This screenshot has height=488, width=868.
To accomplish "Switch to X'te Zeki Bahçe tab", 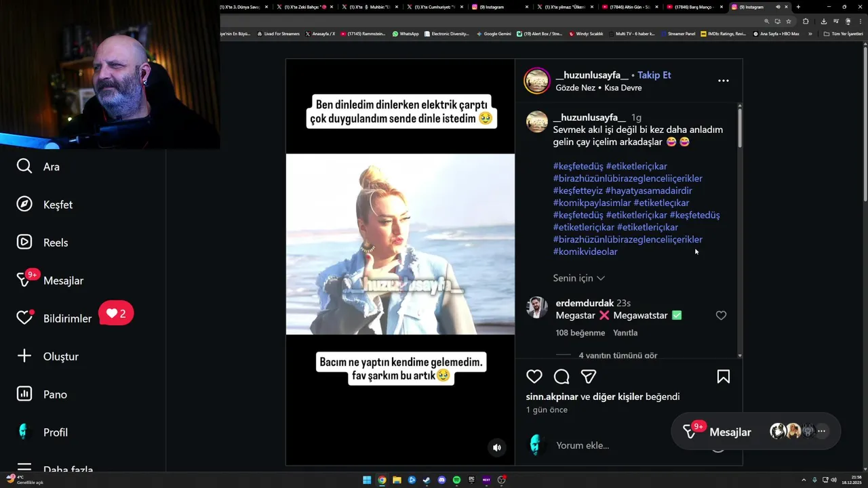I will click(301, 7).
